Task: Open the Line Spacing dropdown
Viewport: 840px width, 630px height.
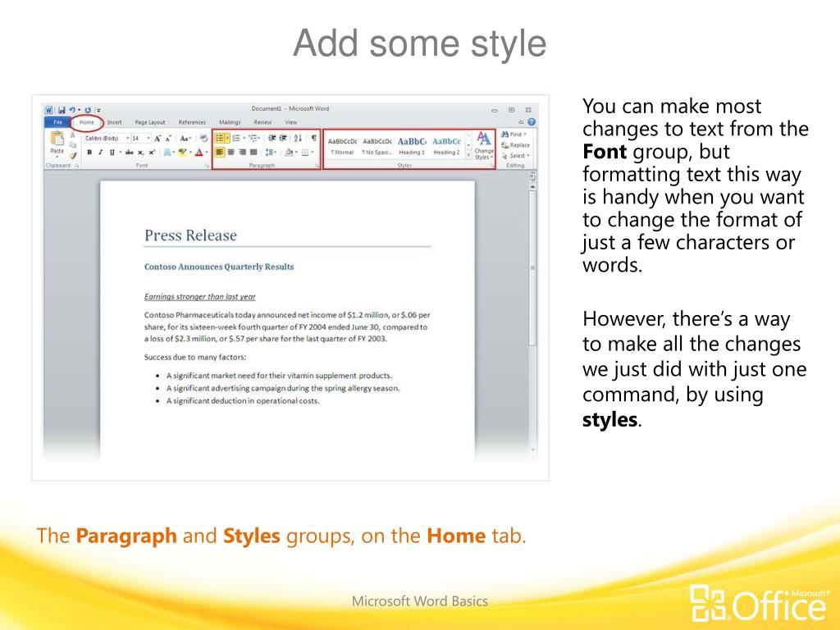Action: pos(271,153)
